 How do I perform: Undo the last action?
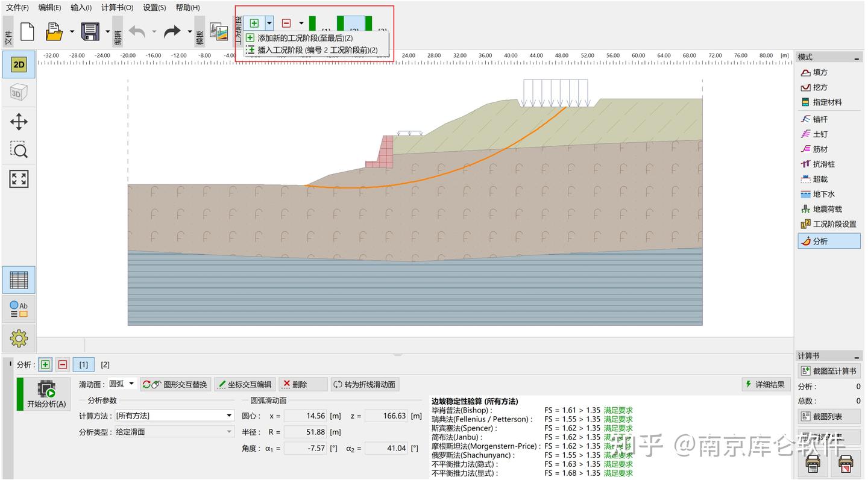pyautogui.click(x=137, y=33)
